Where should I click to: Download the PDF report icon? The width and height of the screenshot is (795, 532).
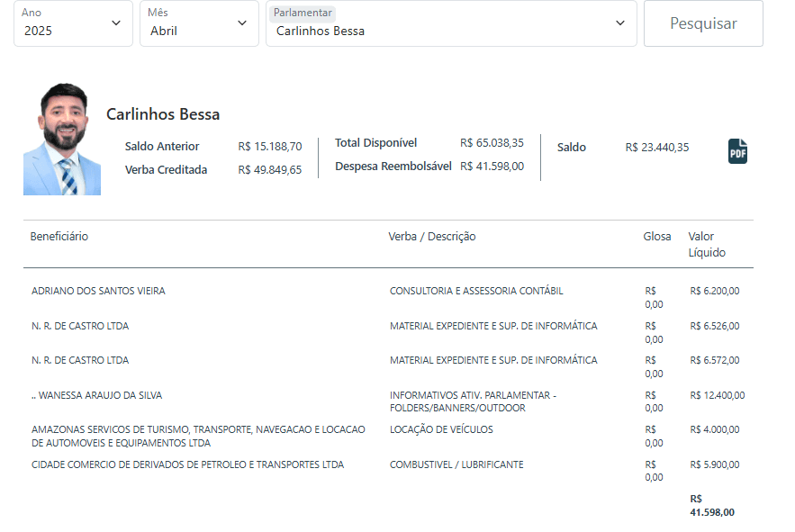[737, 151]
